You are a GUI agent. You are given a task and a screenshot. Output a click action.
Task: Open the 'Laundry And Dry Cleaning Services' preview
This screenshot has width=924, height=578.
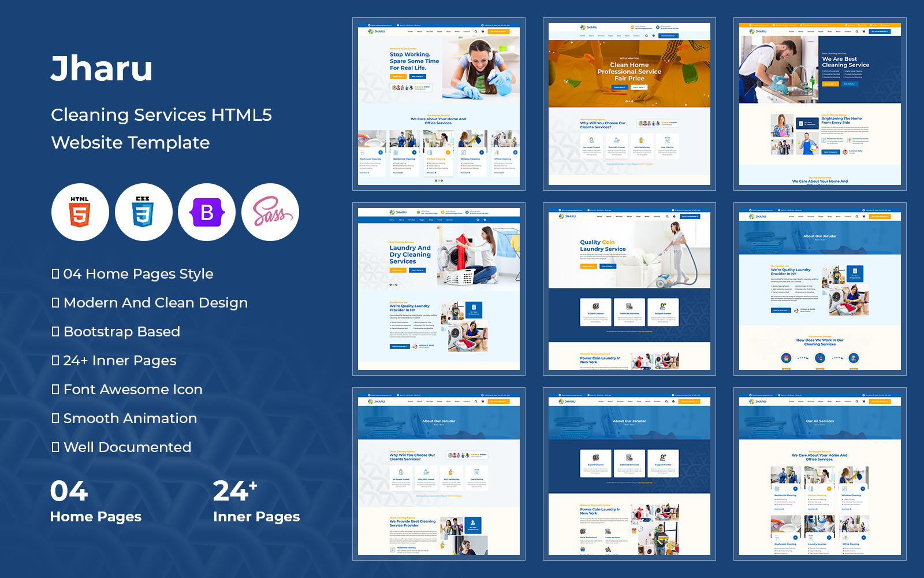[439, 289]
